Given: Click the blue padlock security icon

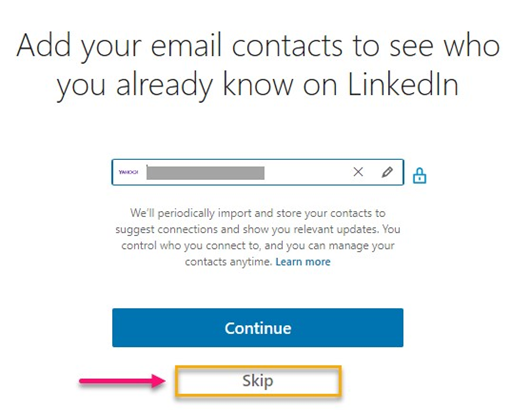Looking at the screenshot, I should tap(419, 175).
